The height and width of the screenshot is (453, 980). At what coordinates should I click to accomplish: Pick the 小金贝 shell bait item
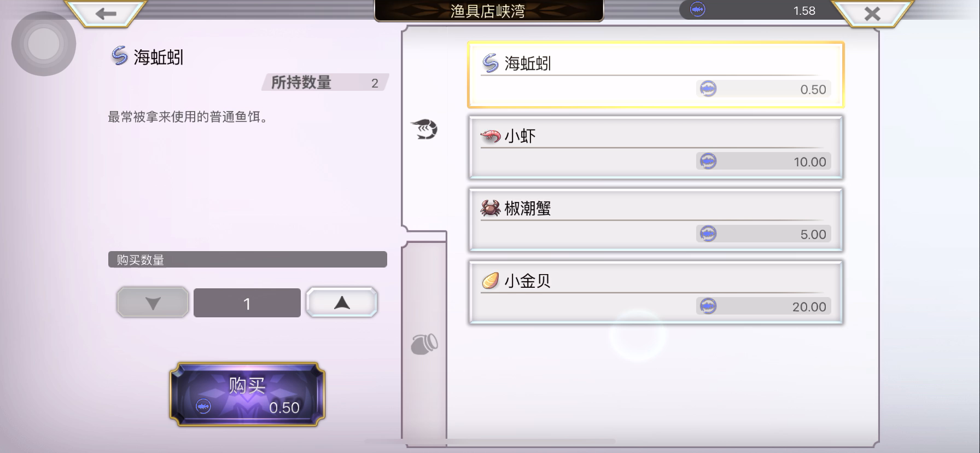point(656,292)
